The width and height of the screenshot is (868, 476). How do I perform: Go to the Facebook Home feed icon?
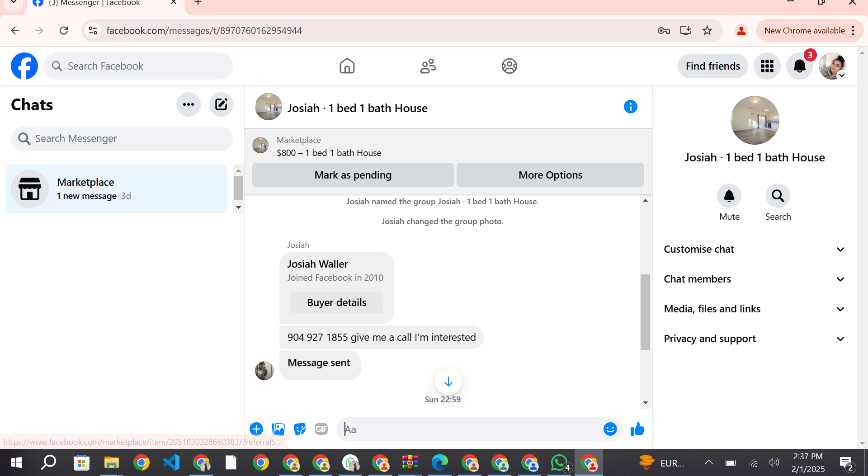tap(347, 66)
